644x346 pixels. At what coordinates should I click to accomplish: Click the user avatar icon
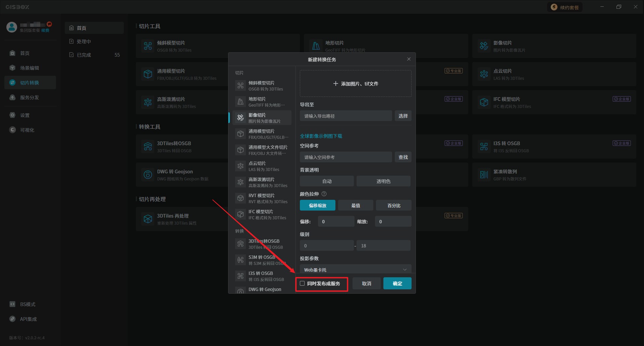click(12, 27)
